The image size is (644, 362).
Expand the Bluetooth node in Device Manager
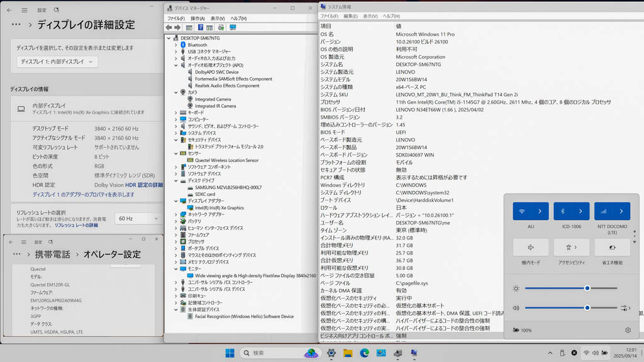(176, 45)
